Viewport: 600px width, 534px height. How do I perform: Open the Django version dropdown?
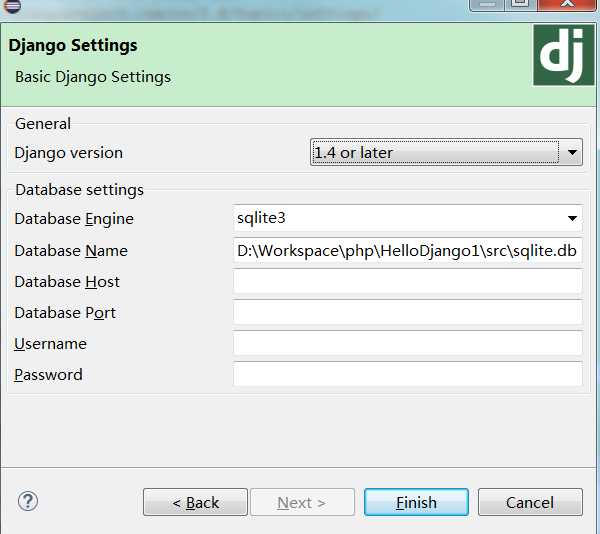pos(446,152)
